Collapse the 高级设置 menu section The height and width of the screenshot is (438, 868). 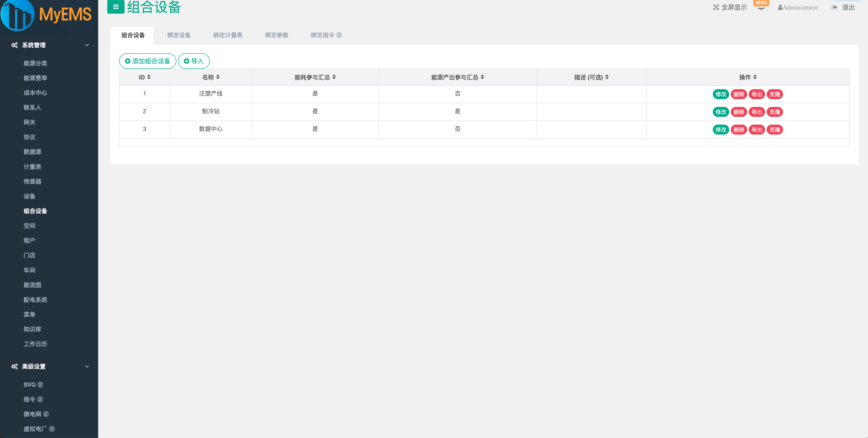(87, 366)
